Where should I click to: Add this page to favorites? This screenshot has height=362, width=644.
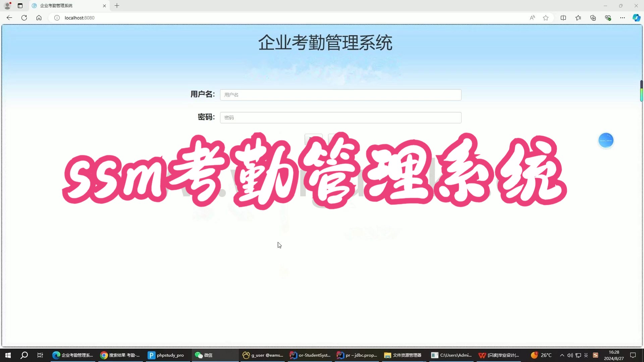point(546,18)
